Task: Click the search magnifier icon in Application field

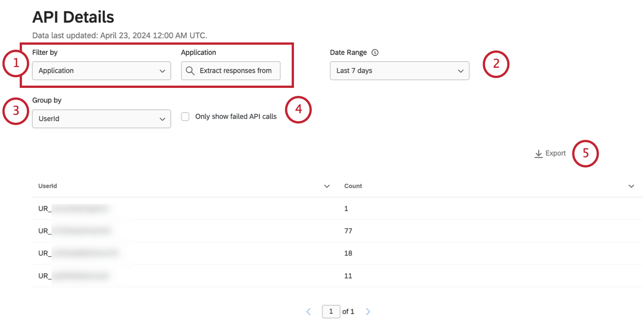Action: tap(190, 71)
